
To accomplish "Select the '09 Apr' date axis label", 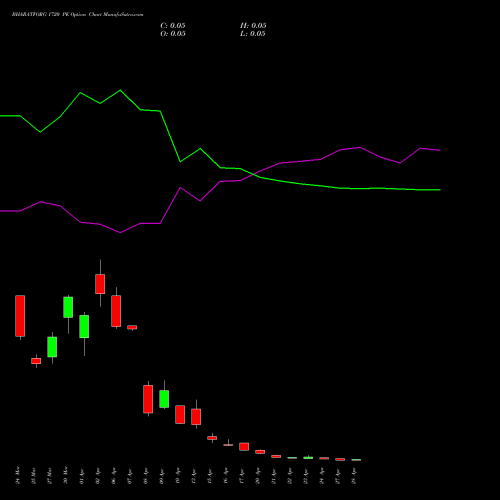I will (x=162, y=477).
